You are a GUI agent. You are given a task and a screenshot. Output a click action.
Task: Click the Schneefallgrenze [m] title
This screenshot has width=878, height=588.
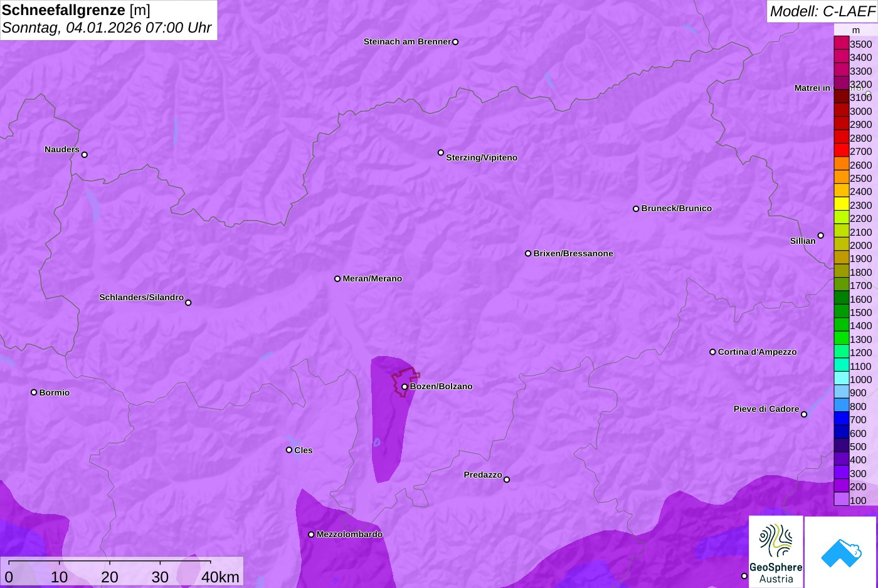point(76,10)
